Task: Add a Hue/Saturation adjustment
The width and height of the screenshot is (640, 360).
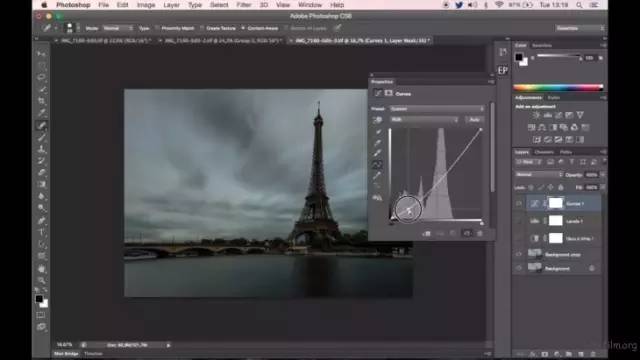Action: tap(531, 127)
